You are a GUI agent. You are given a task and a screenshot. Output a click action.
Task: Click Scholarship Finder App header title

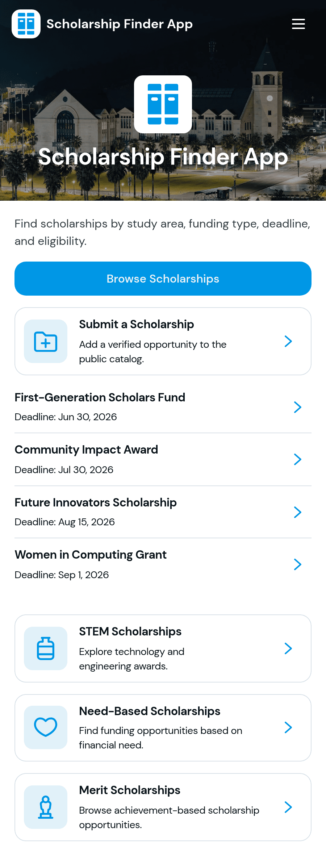tap(120, 24)
